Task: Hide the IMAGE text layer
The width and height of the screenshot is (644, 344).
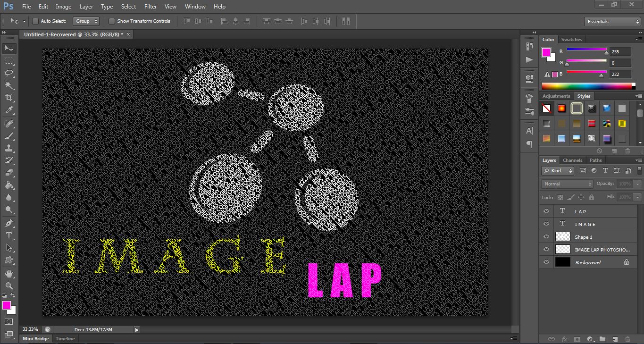Action: (546, 224)
